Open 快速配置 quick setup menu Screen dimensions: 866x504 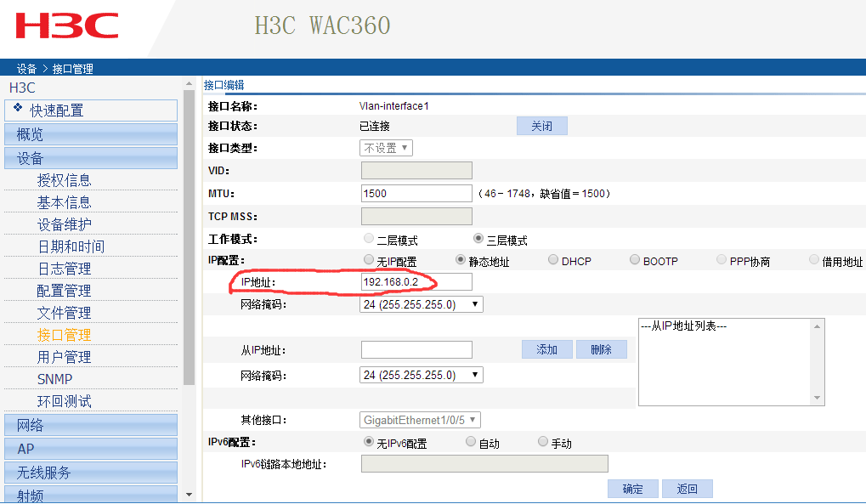tap(91, 110)
